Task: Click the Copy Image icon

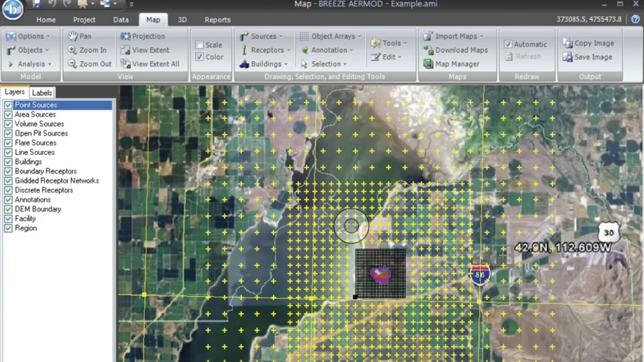Action: point(567,43)
